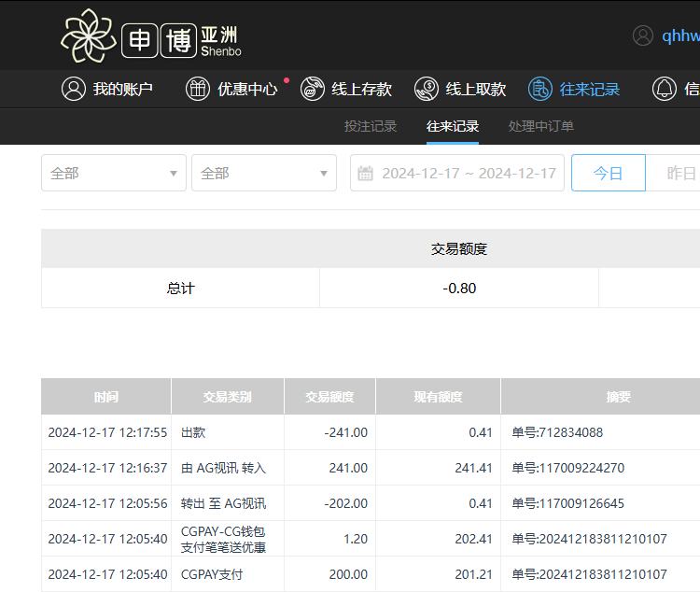Screen dimensions: 700x592
Task: Click the notification bell icon
Action: 665,89
